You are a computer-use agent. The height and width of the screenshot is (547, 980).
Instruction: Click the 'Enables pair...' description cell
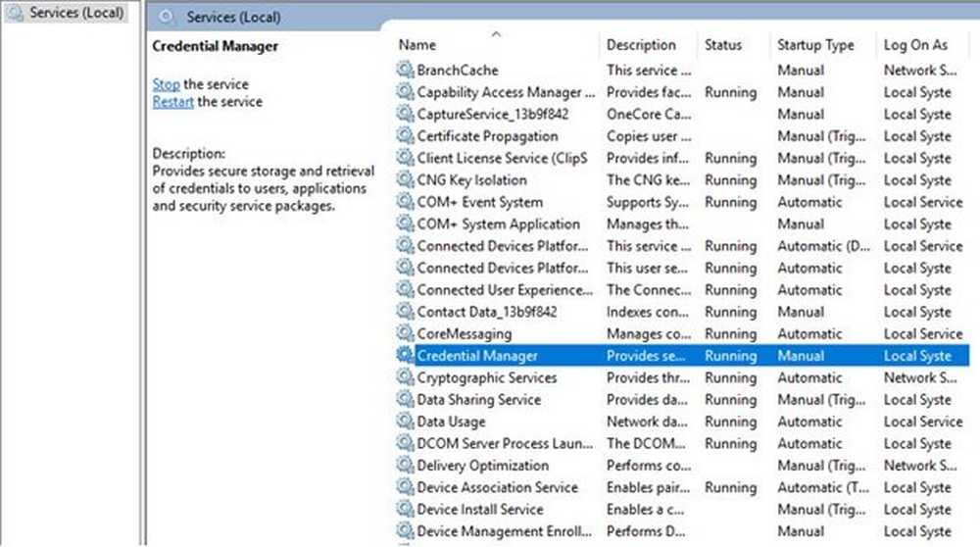648,487
